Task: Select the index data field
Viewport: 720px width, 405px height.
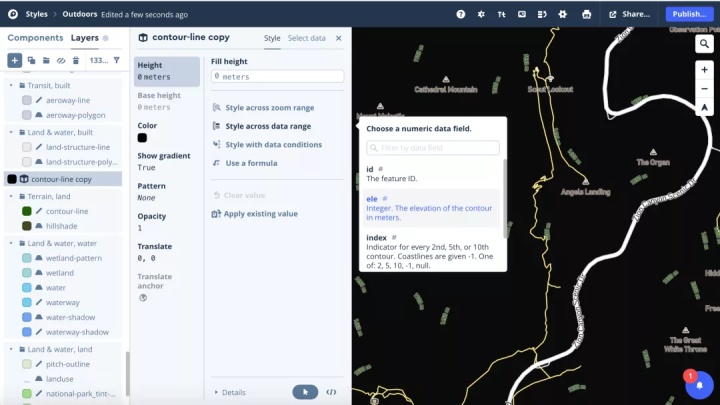Action: pos(432,251)
